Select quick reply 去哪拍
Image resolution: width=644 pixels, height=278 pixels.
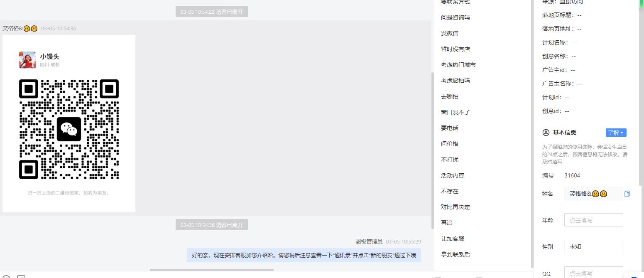tap(449, 96)
